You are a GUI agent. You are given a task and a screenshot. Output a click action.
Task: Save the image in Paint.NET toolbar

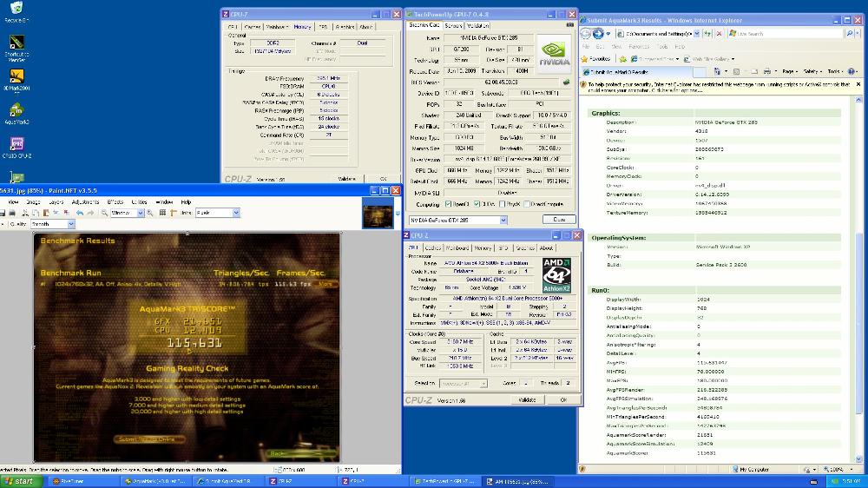3,213
